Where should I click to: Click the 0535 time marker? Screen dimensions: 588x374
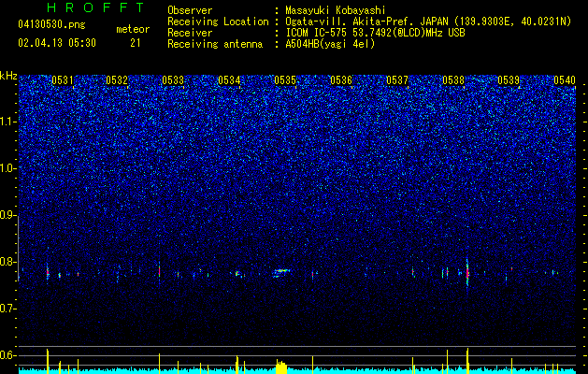[x=285, y=80]
